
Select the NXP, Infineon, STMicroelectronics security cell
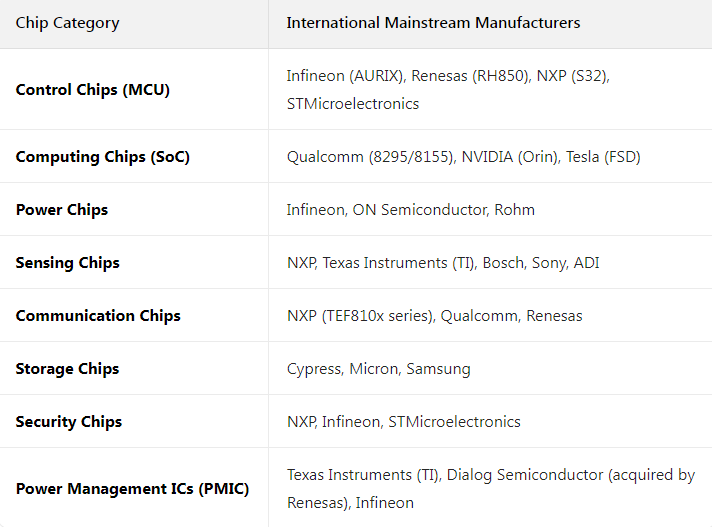403,422
